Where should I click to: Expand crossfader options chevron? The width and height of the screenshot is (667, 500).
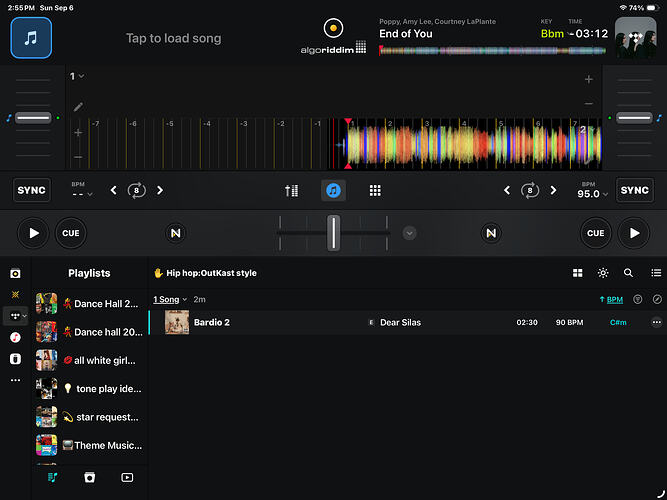tap(409, 233)
